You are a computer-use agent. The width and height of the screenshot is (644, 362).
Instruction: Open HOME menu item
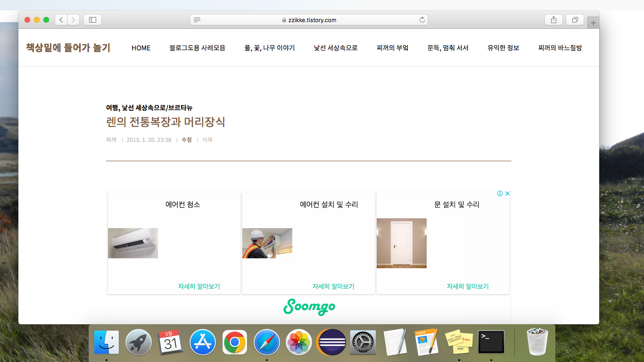tap(141, 48)
